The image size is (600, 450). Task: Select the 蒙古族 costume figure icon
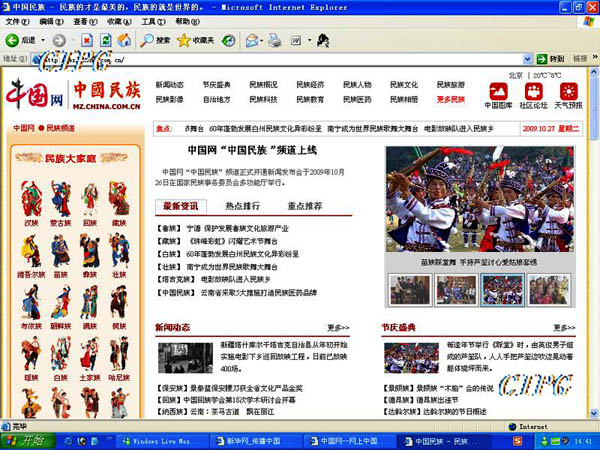(61, 199)
